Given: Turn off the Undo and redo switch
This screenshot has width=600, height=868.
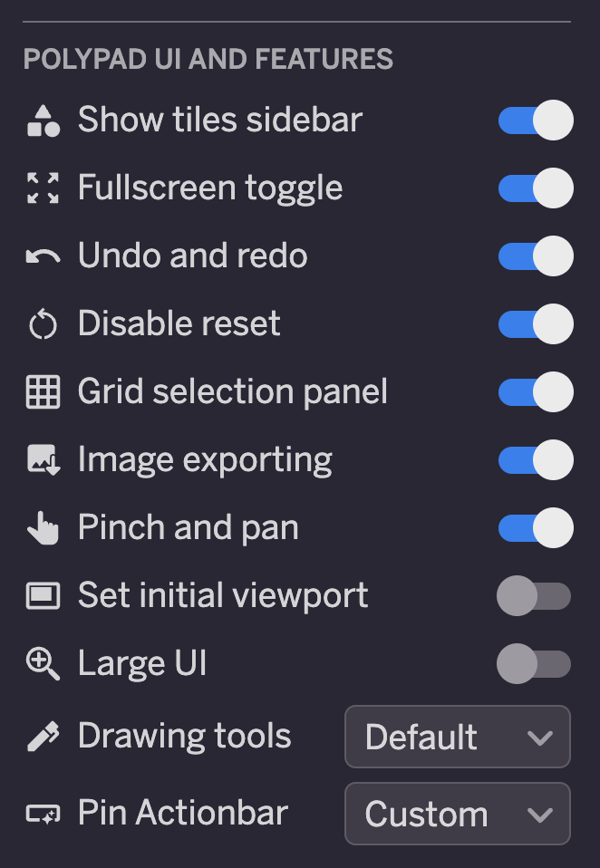Looking at the screenshot, I should [x=535, y=255].
